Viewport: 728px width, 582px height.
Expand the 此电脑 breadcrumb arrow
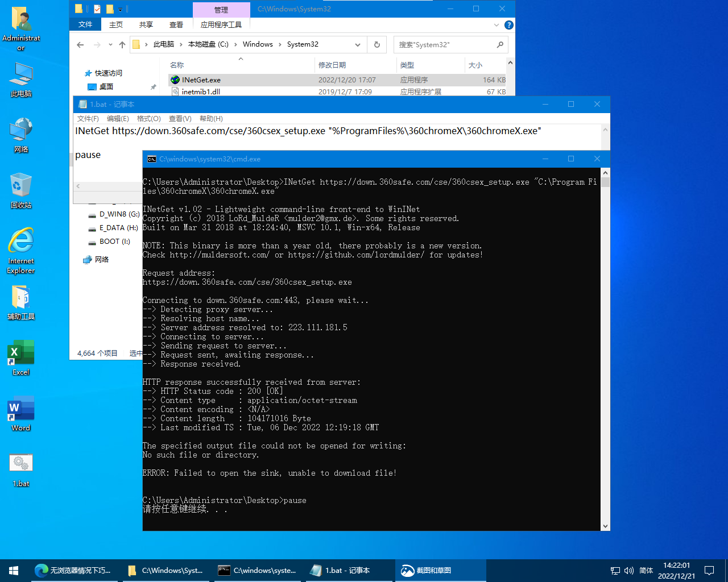(181, 44)
